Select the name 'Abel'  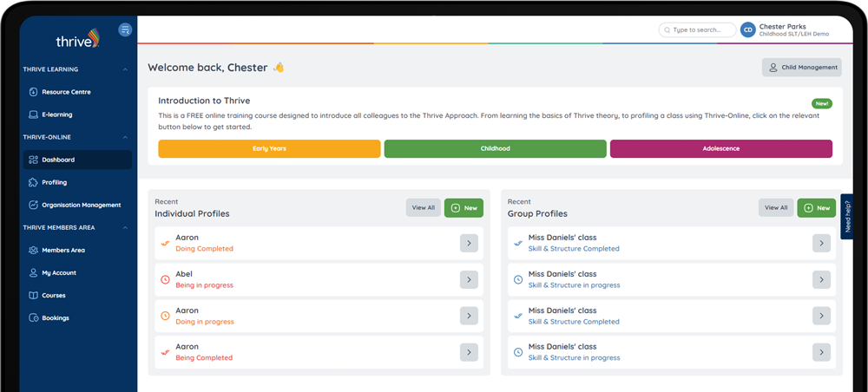pyautogui.click(x=184, y=274)
